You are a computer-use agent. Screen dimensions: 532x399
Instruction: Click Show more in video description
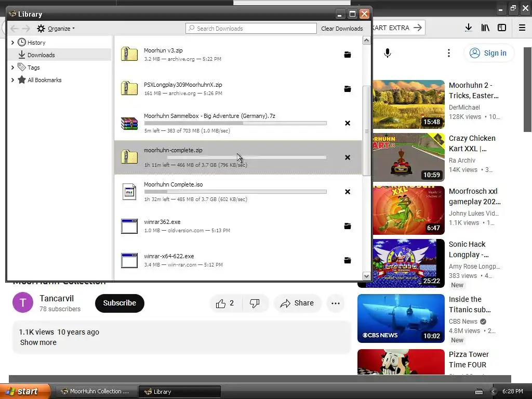pyautogui.click(x=38, y=342)
